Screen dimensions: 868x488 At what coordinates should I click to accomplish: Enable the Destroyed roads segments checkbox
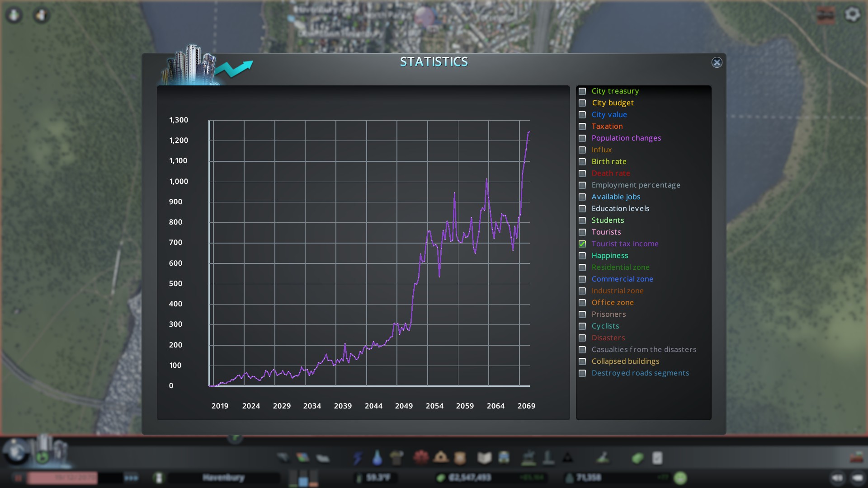pyautogui.click(x=582, y=373)
